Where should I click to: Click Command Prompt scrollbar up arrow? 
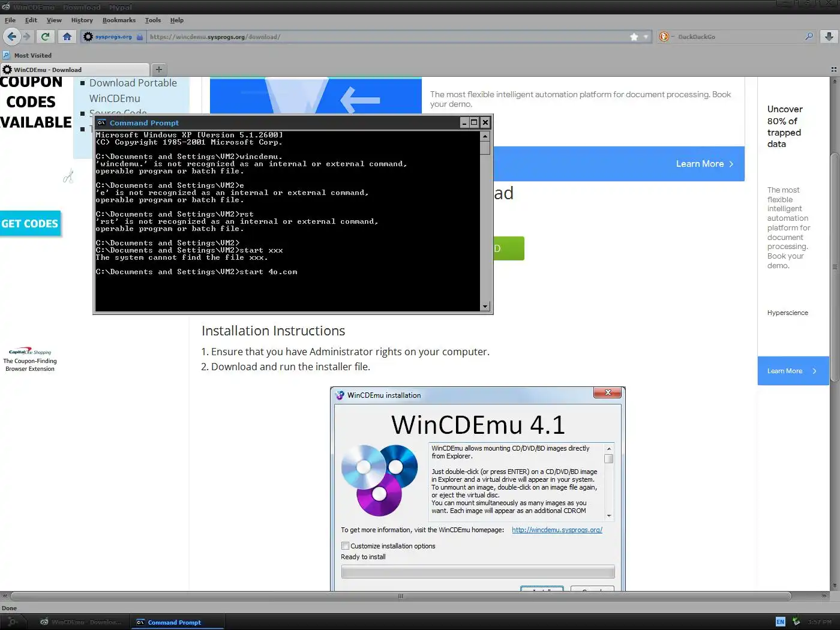click(x=485, y=136)
